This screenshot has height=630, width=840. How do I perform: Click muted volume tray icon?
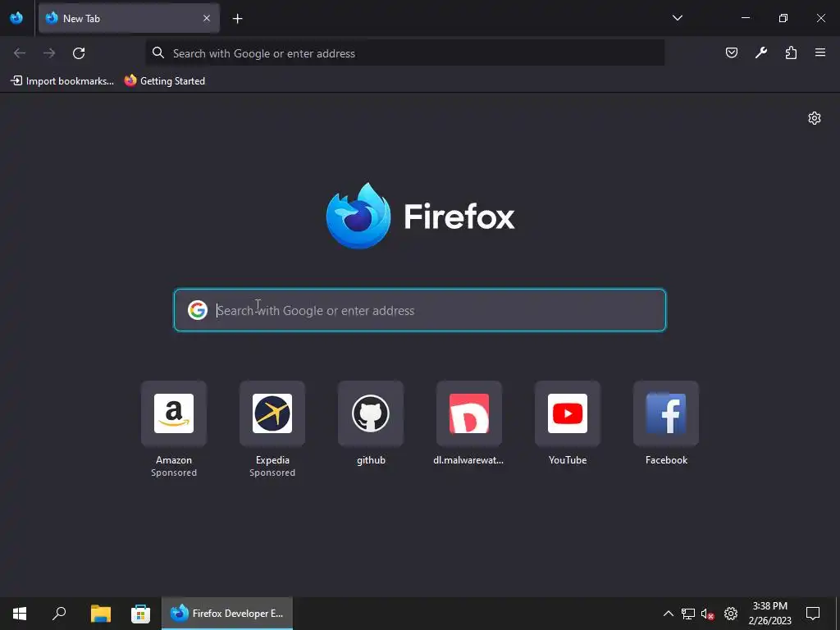click(x=708, y=614)
